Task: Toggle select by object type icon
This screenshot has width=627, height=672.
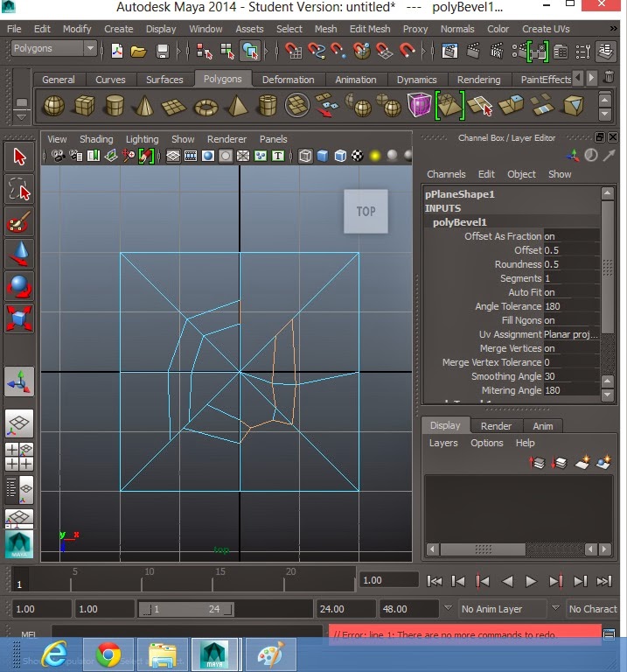Action: pos(227,52)
